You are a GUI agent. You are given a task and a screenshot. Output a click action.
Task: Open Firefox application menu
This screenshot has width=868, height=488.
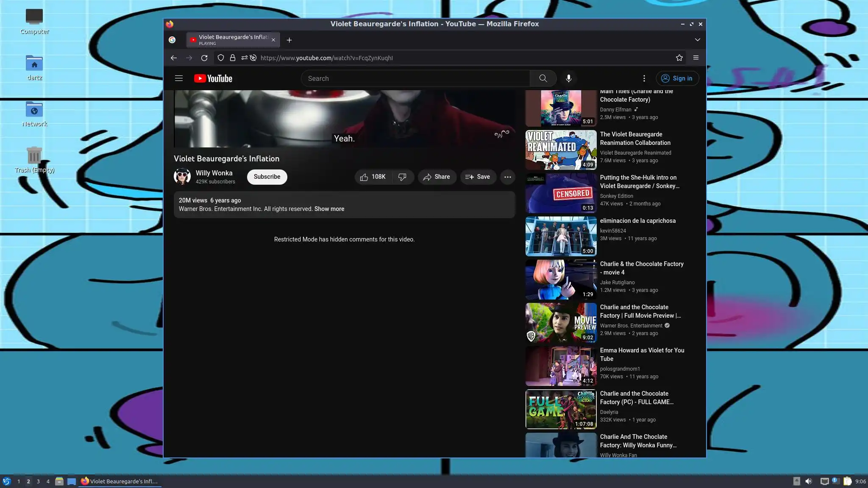click(x=696, y=58)
